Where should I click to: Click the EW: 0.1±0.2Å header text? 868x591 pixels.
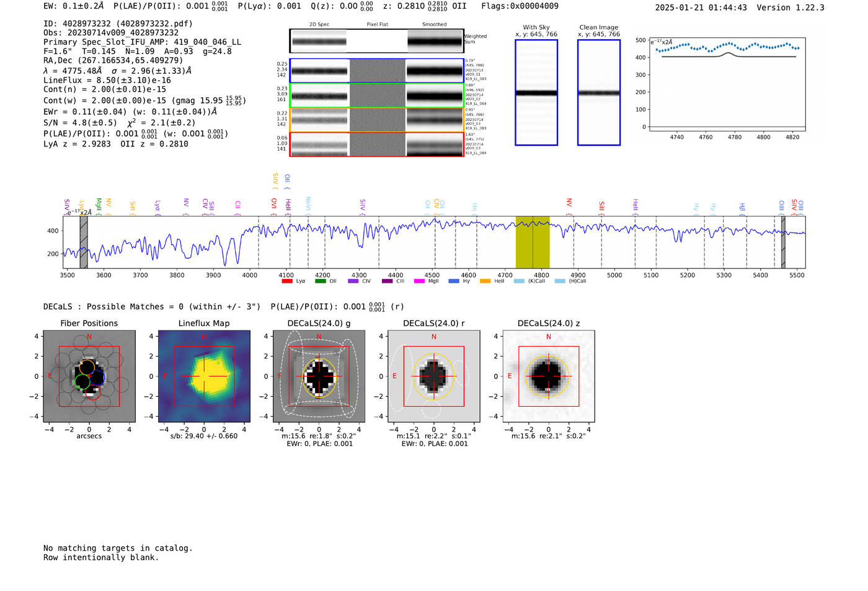(x=73, y=6)
